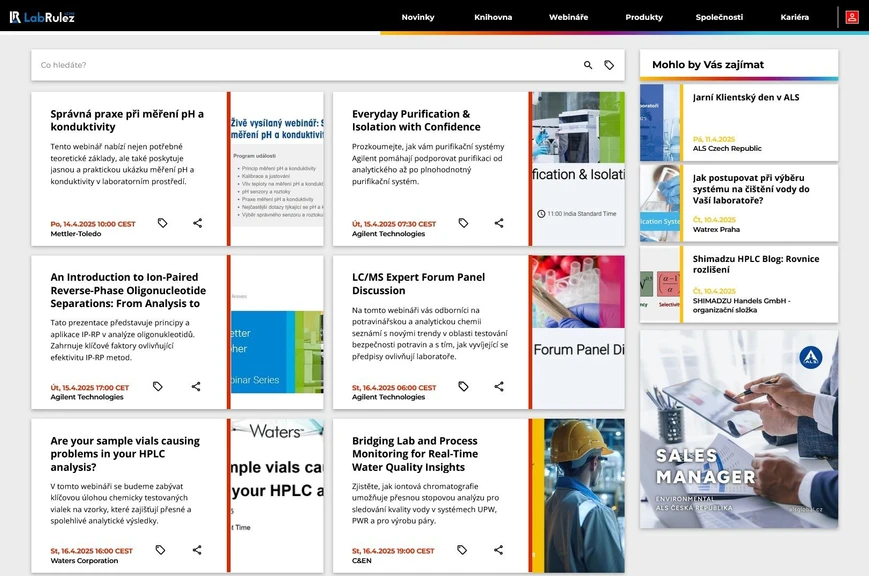Click 'Út, 15.4.2025 07:30 CEST' date
Screen dimensions: 869x576
pyautogui.click(x=394, y=224)
